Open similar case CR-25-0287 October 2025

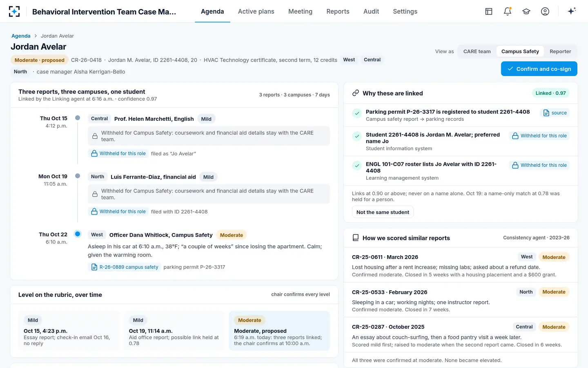point(461,335)
